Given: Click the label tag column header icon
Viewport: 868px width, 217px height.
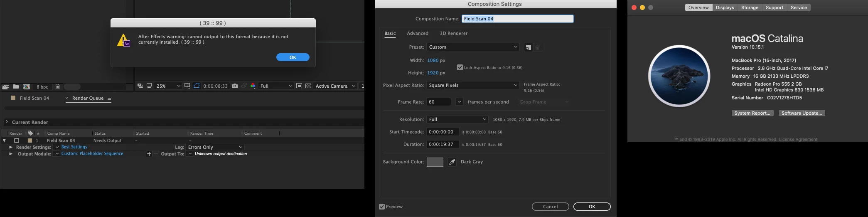Looking at the screenshot, I should [30, 133].
